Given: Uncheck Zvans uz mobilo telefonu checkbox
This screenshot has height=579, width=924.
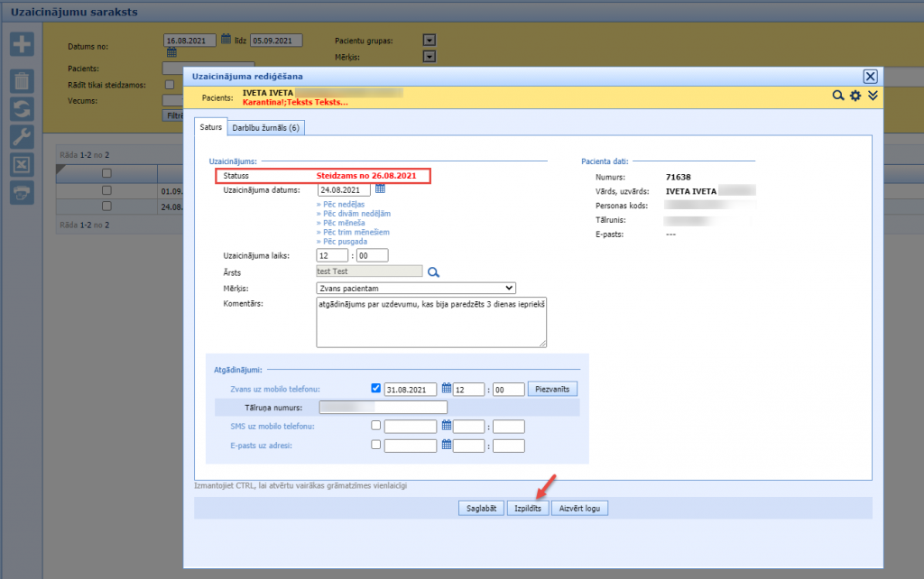Looking at the screenshot, I should 376,389.
